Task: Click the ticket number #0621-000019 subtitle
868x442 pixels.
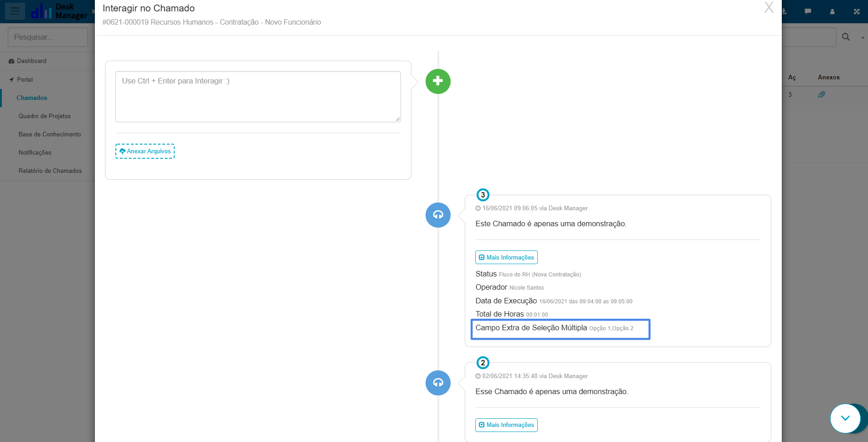Action: pos(212,22)
